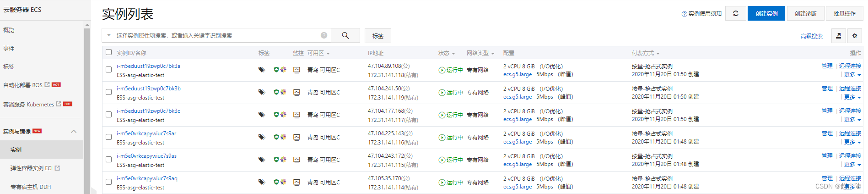Check the box for instance i-m5eduust19zwp0c7bk3b
This screenshot has height=194, width=868.
tap(108, 92)
